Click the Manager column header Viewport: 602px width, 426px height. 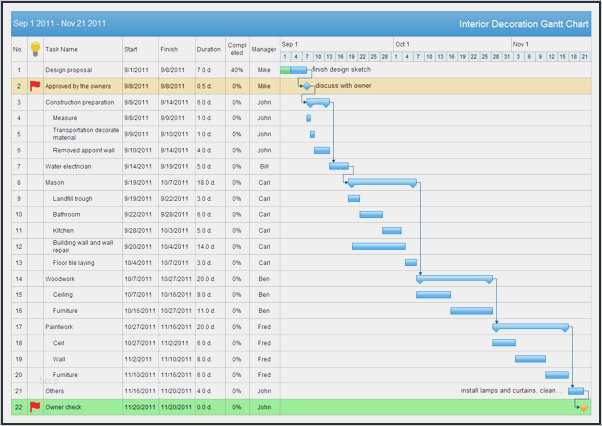(263, 48)
